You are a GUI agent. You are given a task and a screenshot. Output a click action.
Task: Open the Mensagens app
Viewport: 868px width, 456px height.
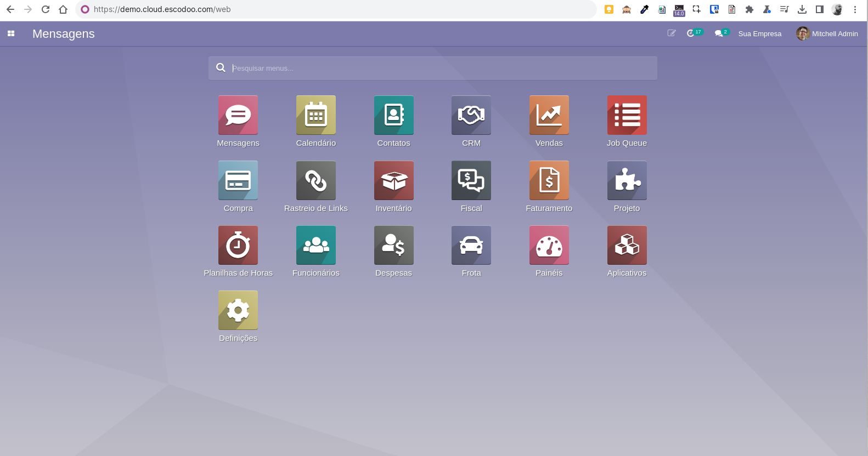238,115
